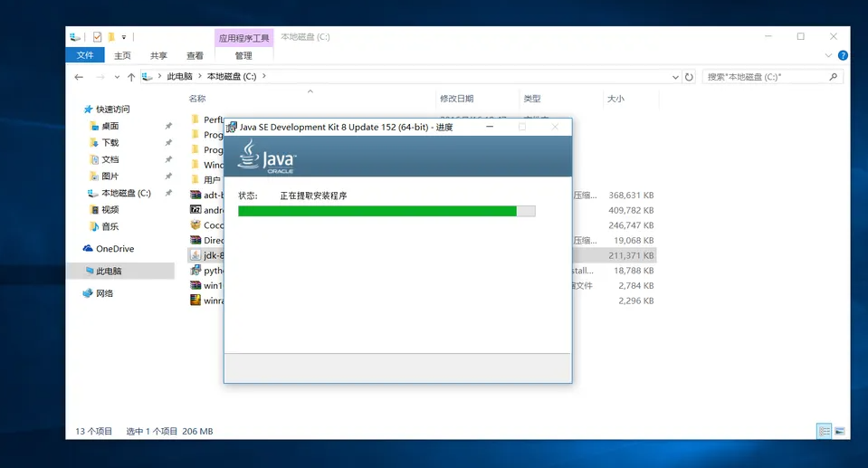Unpin 桌面 via its pin icon
This screenshot has width=868, height=468.
tap(168, 126)
